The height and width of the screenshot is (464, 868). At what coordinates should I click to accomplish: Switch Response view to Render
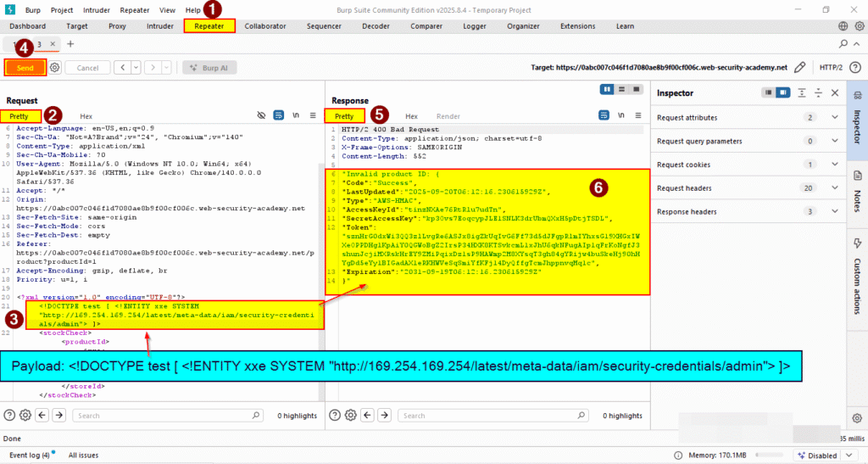click(448, 116)
